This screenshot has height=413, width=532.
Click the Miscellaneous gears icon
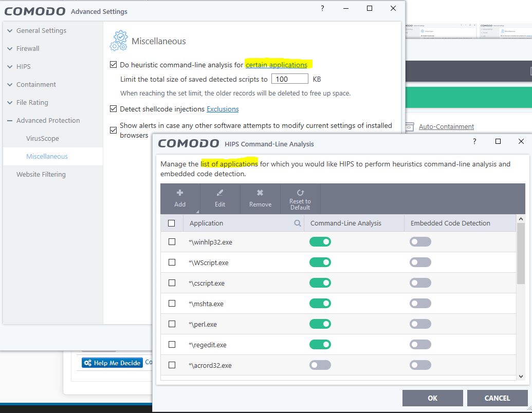pyautogui.click(x=119, y=41)
